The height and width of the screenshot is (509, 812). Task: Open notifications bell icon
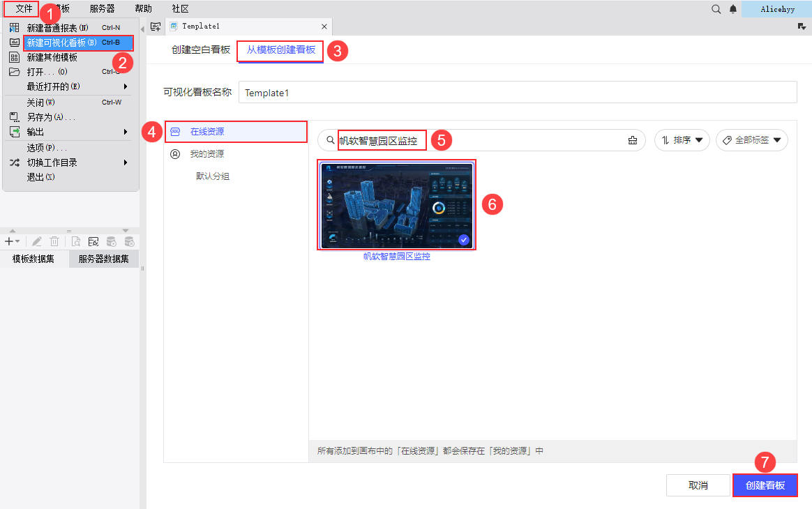tap(733, 9)
